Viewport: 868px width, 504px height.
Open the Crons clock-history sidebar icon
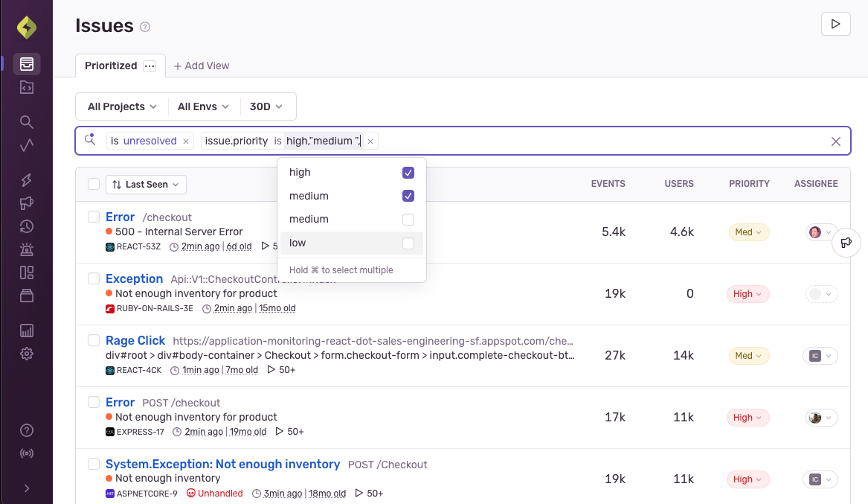pyautogui.click(x=27, y=226)
